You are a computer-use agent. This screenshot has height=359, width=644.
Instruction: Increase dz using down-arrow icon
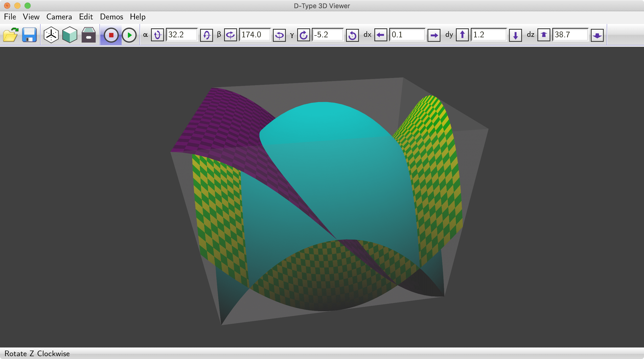click(x=597, y=35)
